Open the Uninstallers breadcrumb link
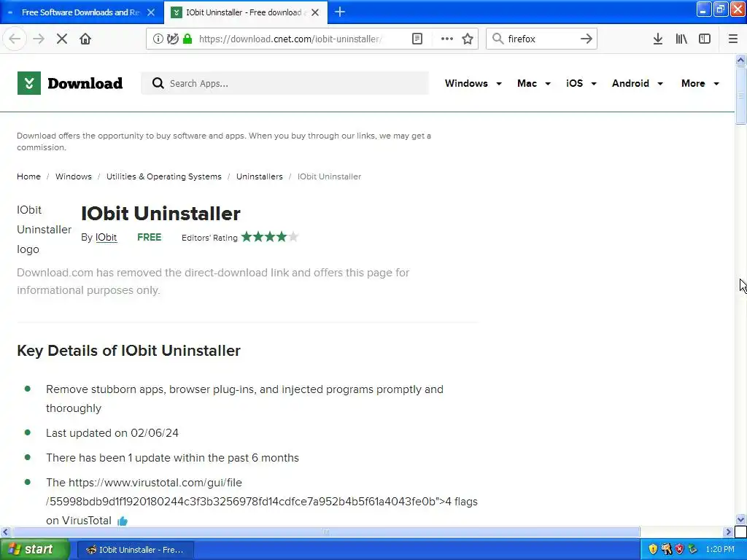This screenshot has width=747, height=560. (259, 176)
